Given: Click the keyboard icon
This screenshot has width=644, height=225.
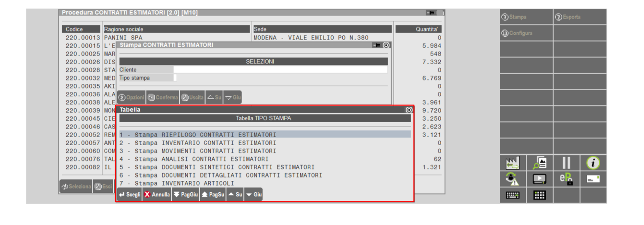Looking at the screenshot, I should click(x=512, y=195).
